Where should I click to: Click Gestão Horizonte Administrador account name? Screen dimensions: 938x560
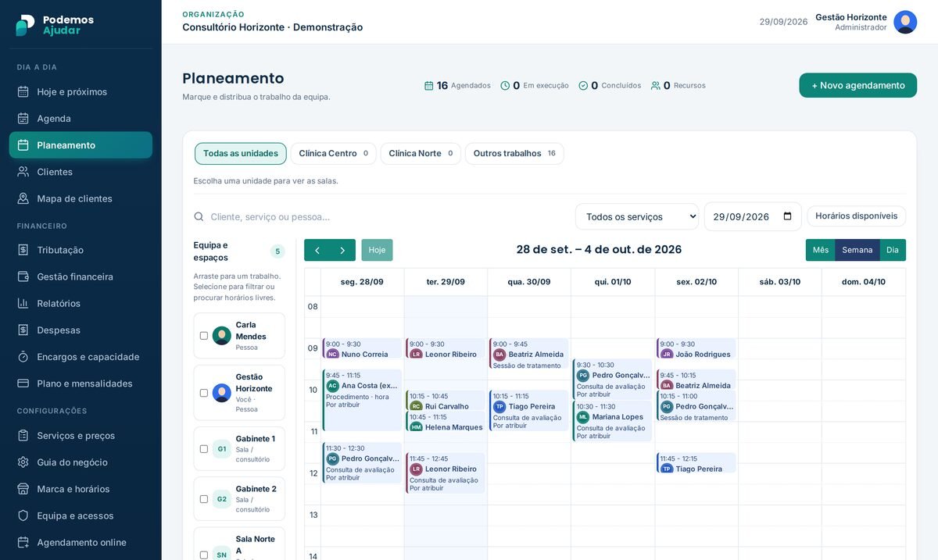point(850,22)
